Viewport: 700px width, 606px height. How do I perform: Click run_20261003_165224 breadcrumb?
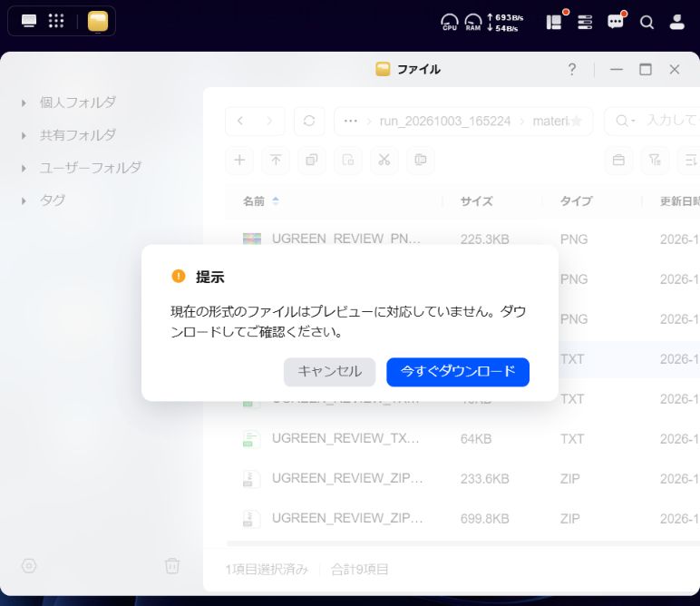445,121
